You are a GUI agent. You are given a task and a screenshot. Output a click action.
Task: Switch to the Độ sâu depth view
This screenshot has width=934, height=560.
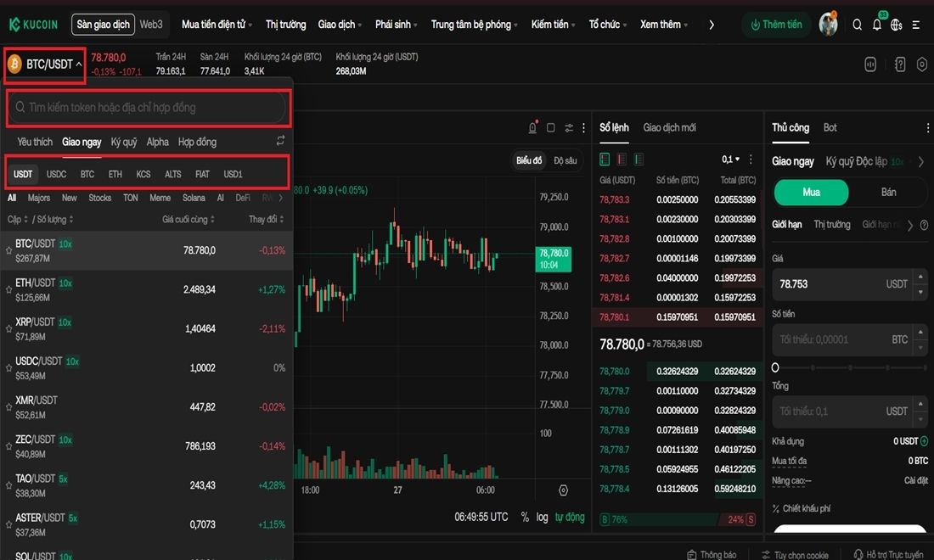[565, 160]
